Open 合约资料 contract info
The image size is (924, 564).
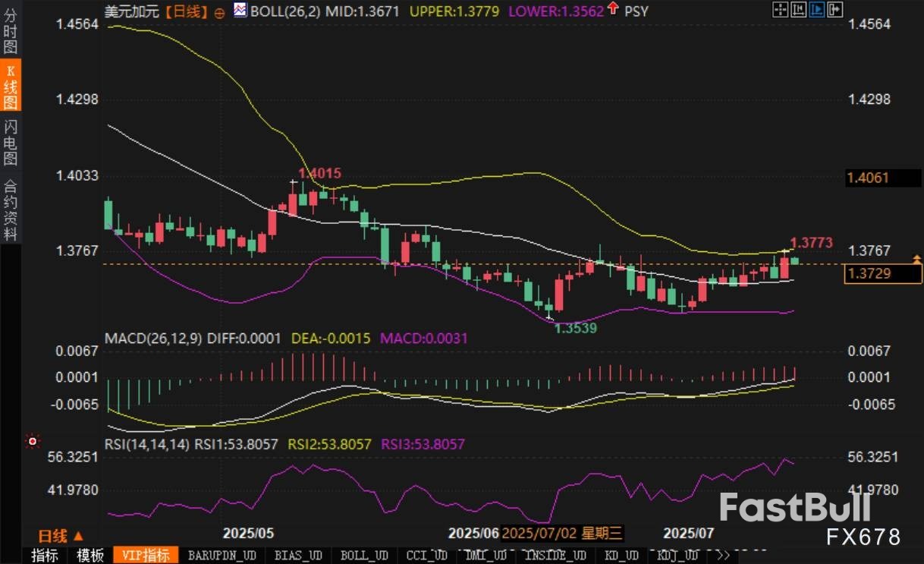pos(11,210)
